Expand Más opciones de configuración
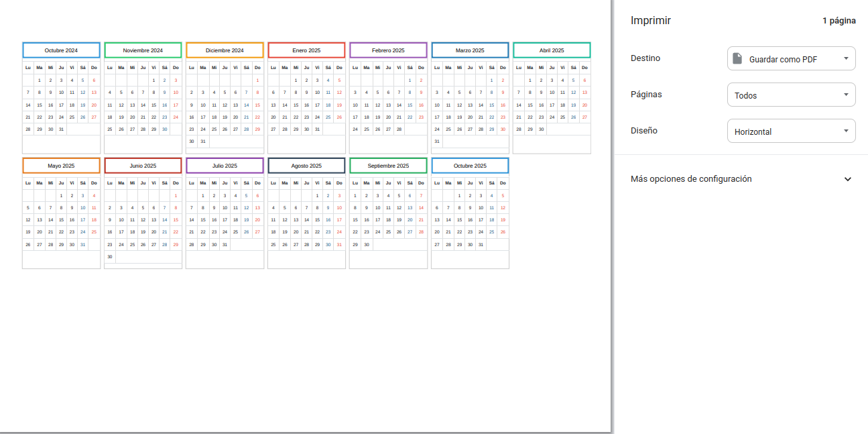Viewport: 868px width, 434px height. (x=691, y=179)
